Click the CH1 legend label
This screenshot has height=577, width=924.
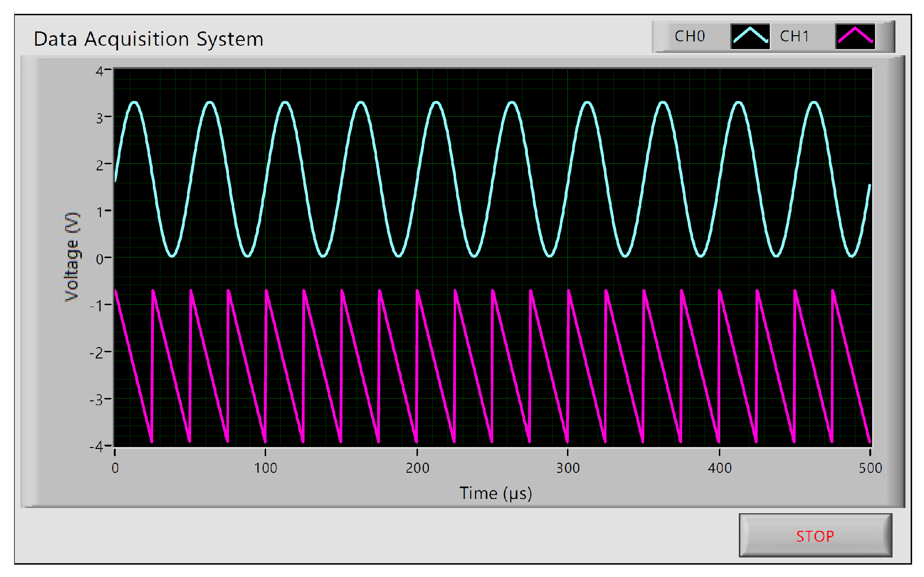pos(794,37)
